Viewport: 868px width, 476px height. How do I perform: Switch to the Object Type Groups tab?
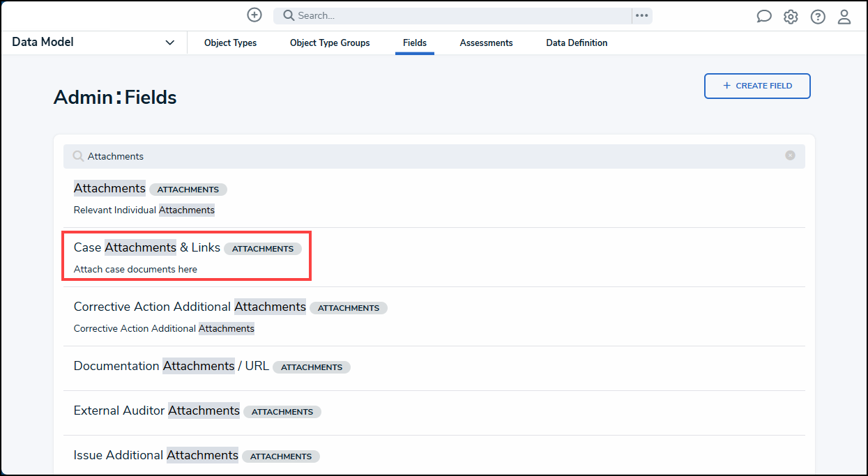330,43
